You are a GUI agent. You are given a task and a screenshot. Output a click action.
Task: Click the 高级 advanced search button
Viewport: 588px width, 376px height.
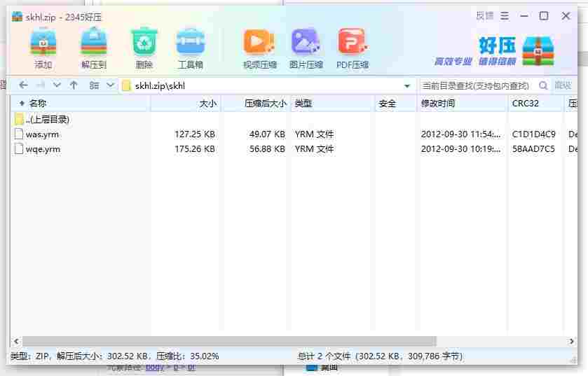(563, 85)
